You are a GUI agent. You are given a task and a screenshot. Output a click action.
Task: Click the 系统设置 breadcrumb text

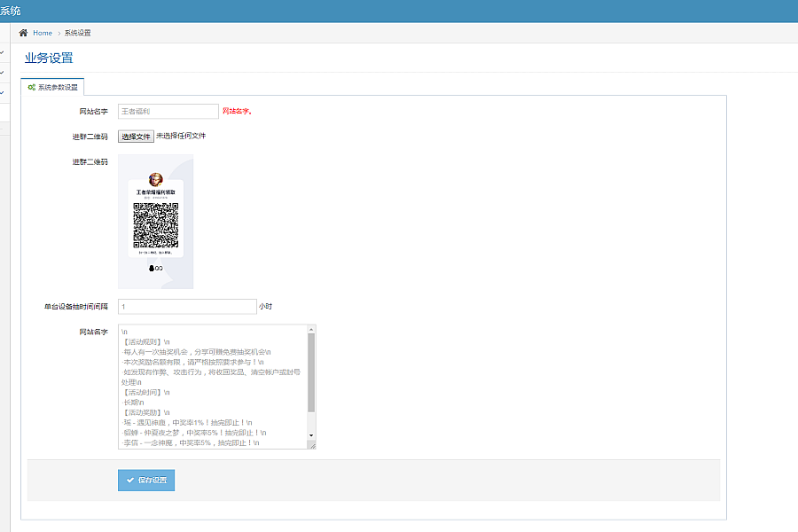pyautogui.click(x=77, y=33)
